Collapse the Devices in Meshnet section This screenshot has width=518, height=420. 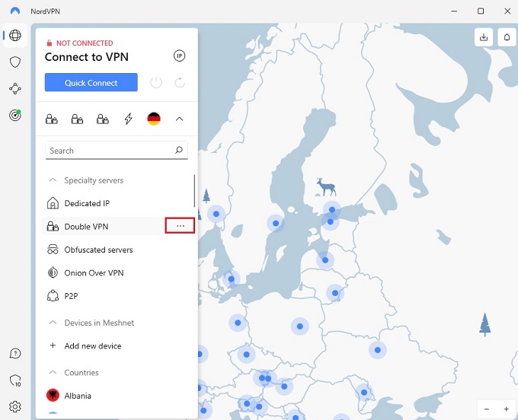tap(53, 323)
